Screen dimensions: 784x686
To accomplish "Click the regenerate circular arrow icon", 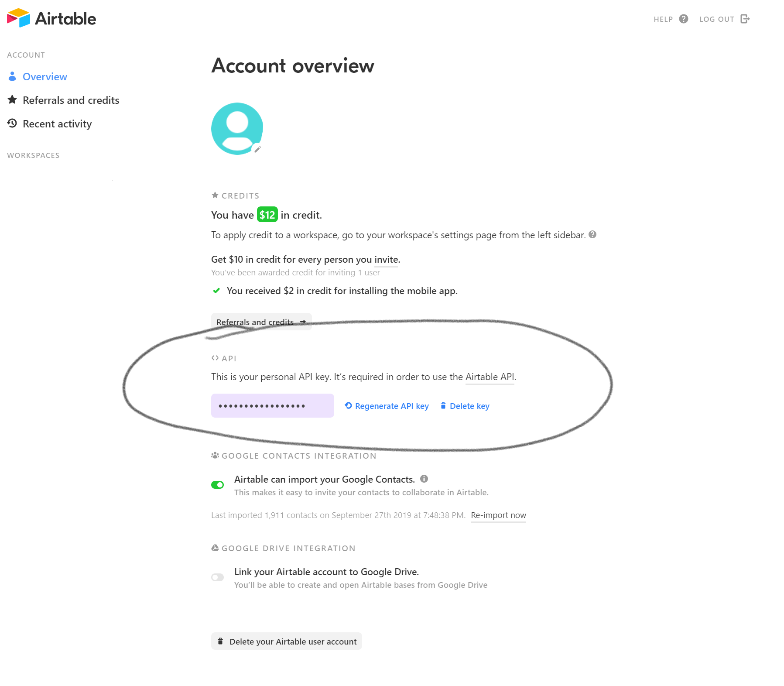I will coord(348,406).
